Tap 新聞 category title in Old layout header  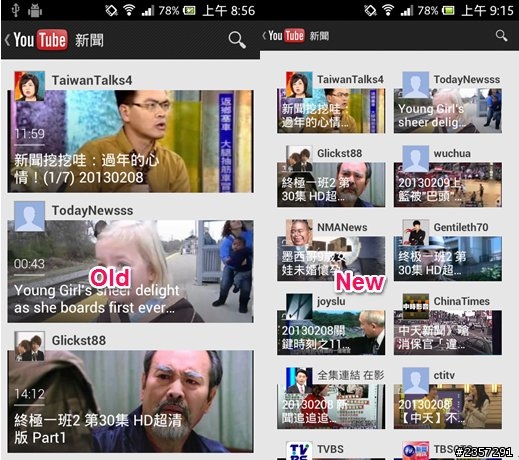coord(89,40)
